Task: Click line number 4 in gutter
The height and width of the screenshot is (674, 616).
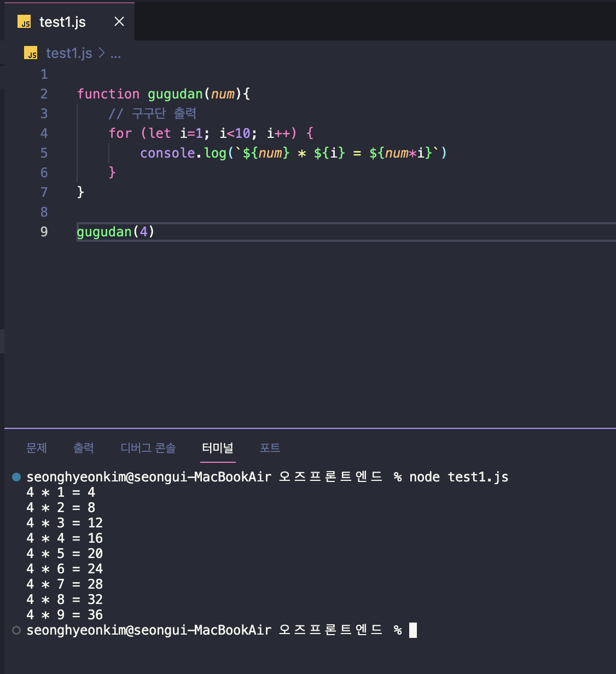Action: (44, 133)
